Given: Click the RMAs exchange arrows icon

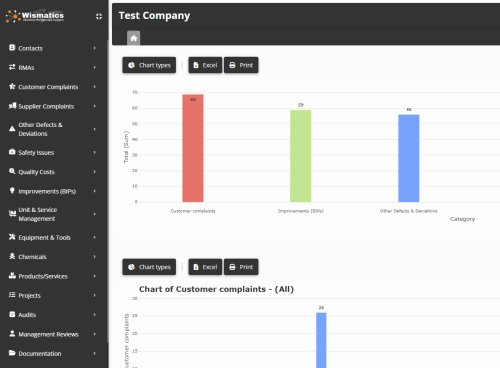Looking at the screenshot, I should [x=12, y=67].
